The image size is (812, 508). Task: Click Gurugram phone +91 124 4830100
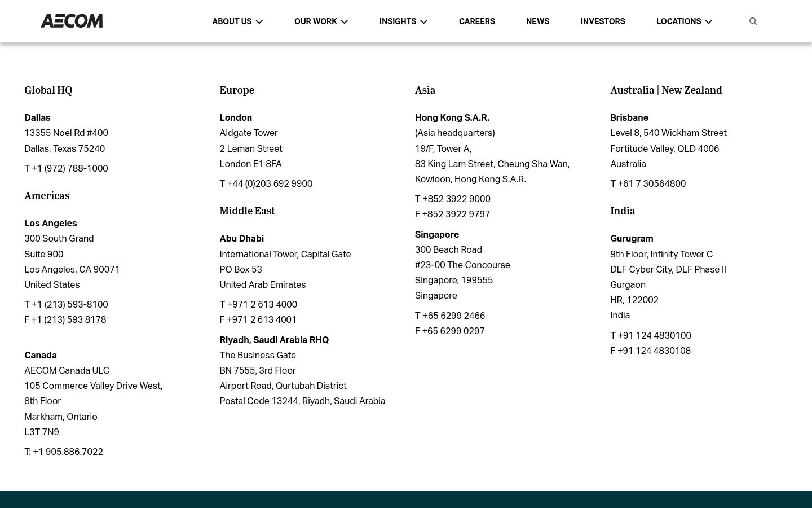point(654,335)
